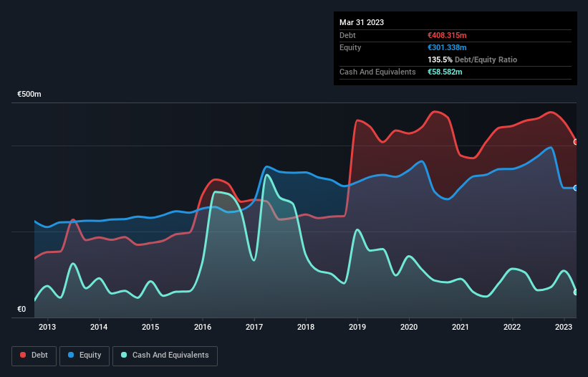
Task: Click the 2014 x-axis label
Action: [x=99, y=327]
